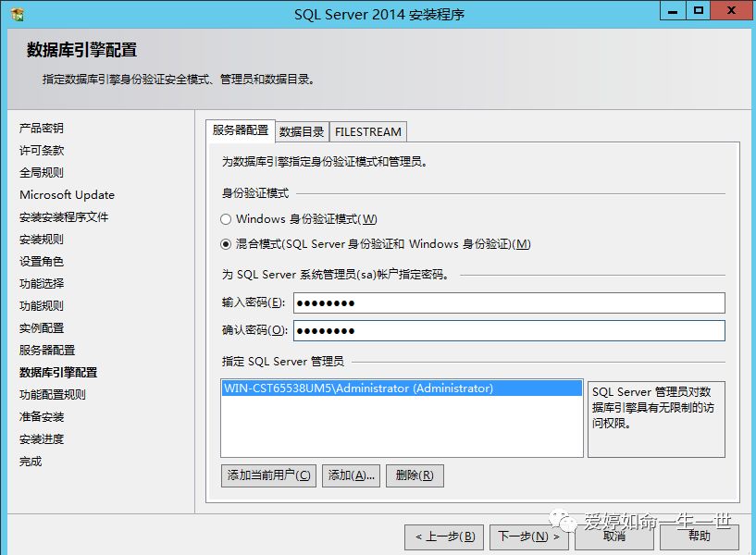Click the 取消 button
The width and height of the screenshot is (756, 555).
[614, 536]
